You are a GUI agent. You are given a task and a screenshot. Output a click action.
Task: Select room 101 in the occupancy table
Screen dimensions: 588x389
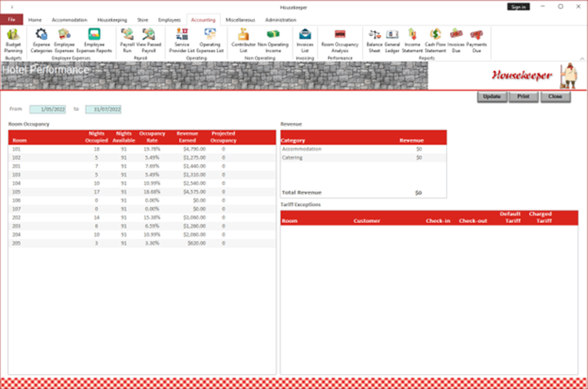pyautogui.click(x=142, y=149)
